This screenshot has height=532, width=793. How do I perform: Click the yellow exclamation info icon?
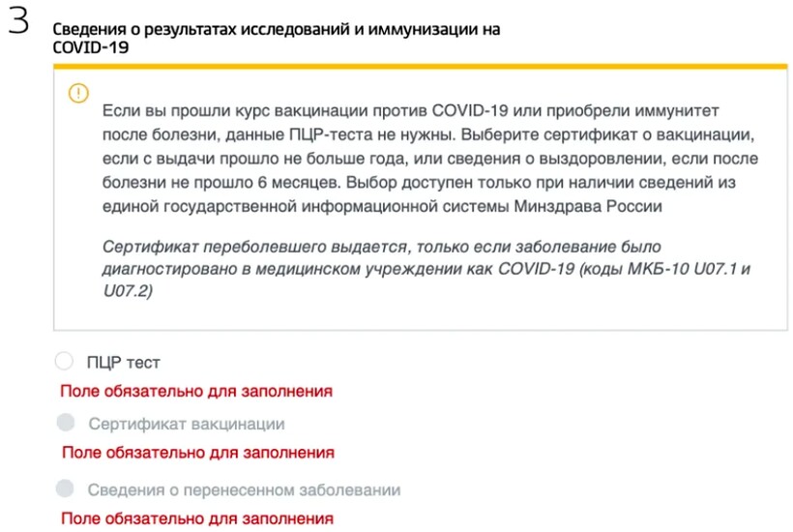coord(78,94)
